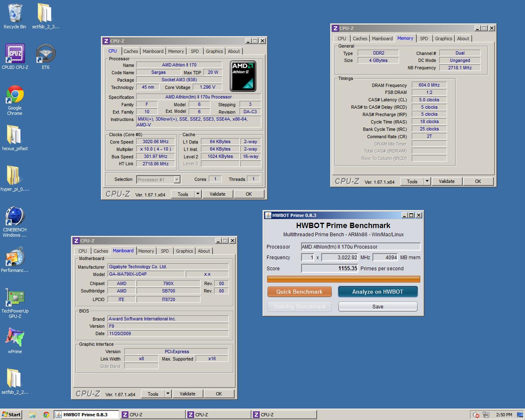Open Graphics tab in CPU window
This screenshot has height=420, width=525.
tap(215, 51)
